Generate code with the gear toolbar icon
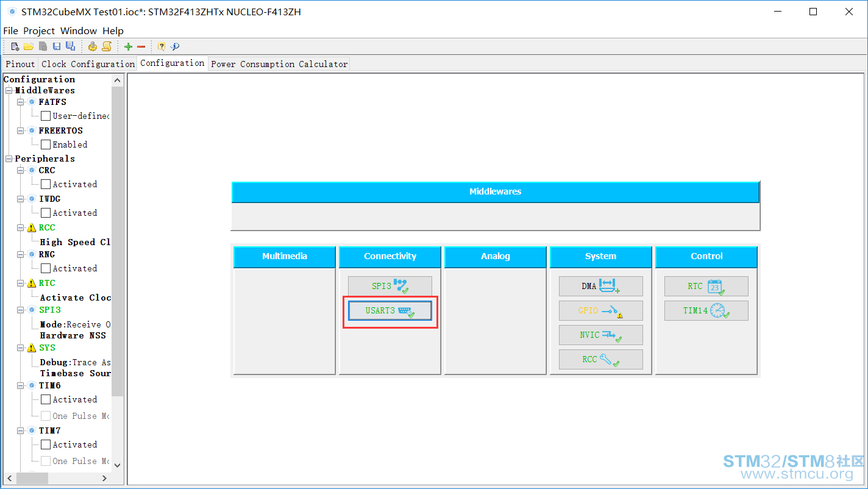868x489 pixels. 93,46
